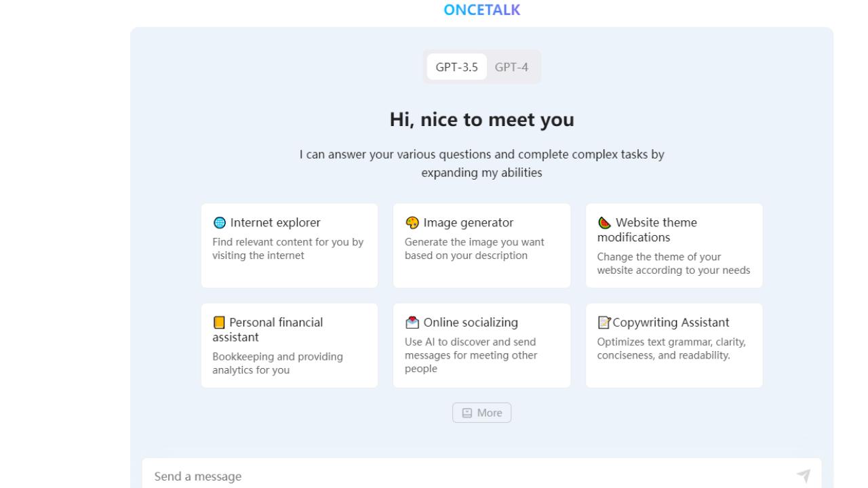This screenshot has height=488, width=868.
Task: Click the palette icon of Image generator
Action: click(412, 223)
